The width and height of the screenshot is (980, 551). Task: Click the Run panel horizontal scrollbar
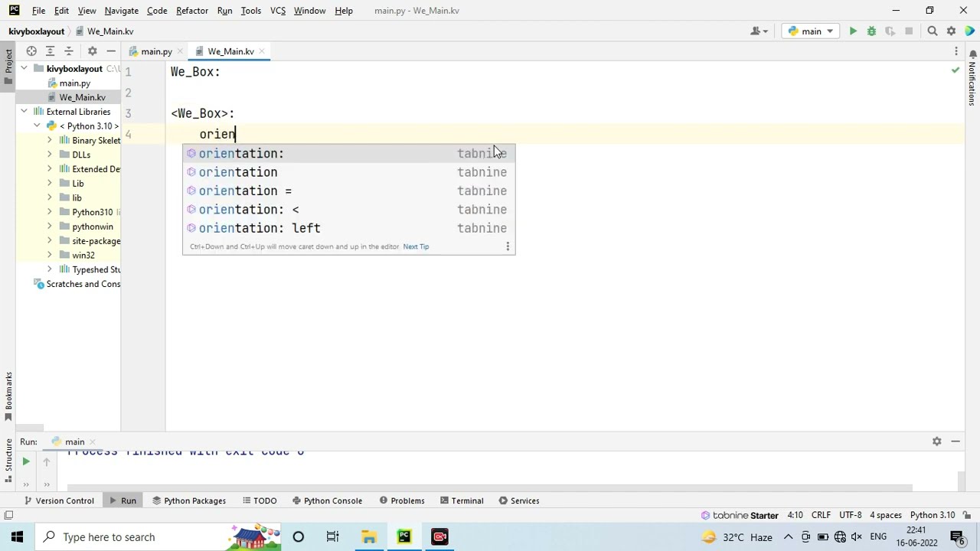[490, 487]
